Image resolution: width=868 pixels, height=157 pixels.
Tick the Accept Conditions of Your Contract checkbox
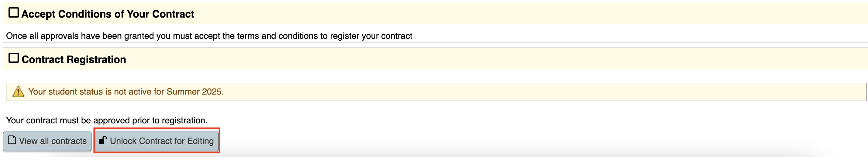[13, 13]
